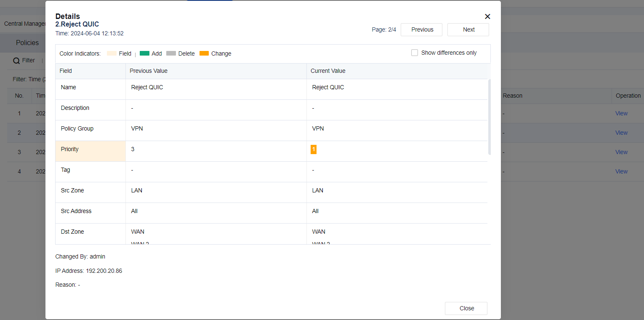Click the green Add indicator swatch

click(x=144, y=53)
